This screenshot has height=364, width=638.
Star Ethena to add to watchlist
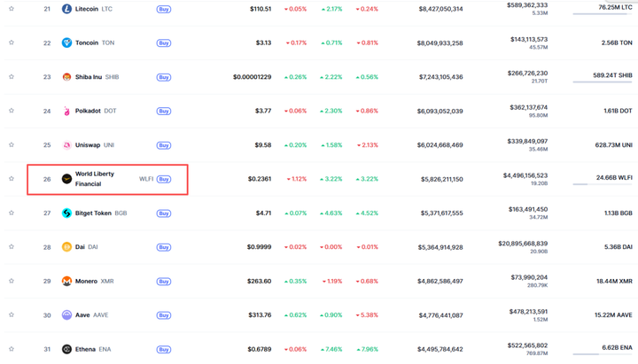(x=12, y=349)
